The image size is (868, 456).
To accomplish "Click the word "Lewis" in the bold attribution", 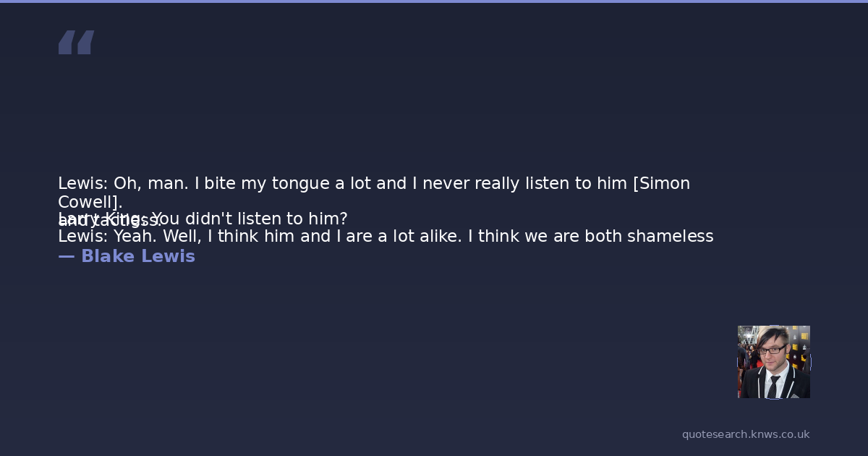I will [x=168, y=256].
